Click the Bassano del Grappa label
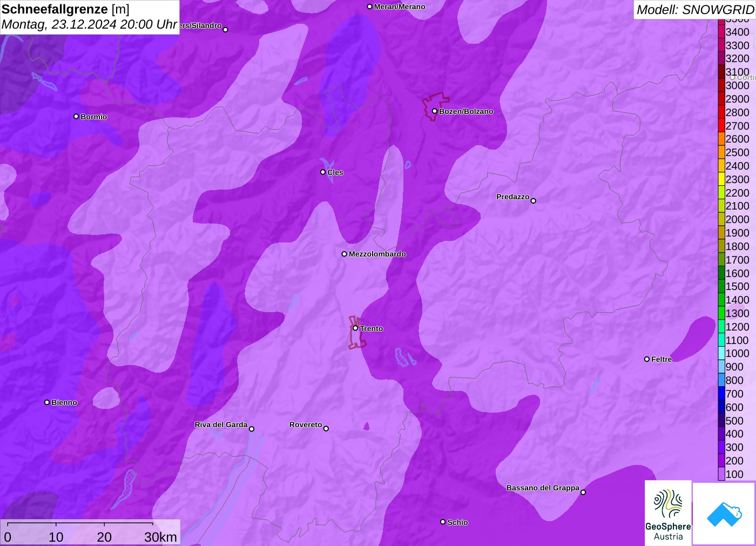This screenshot has width=756, height=546. coord(543,488)
